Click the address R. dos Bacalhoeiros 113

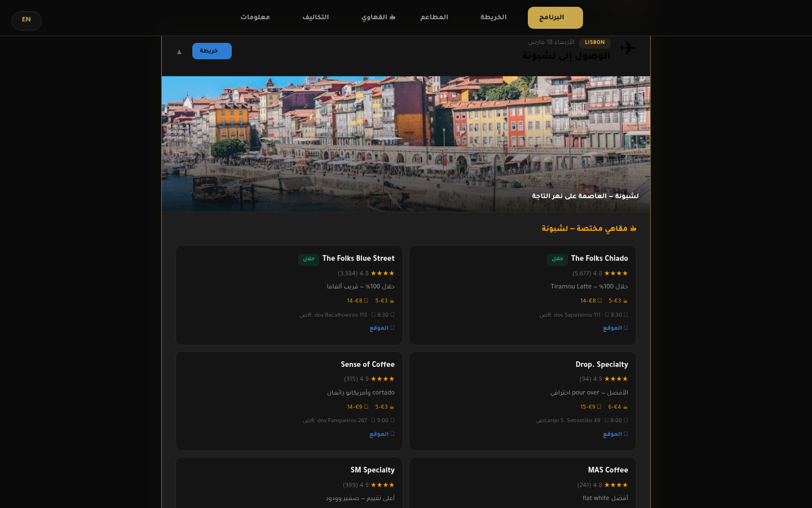(337, 316)
